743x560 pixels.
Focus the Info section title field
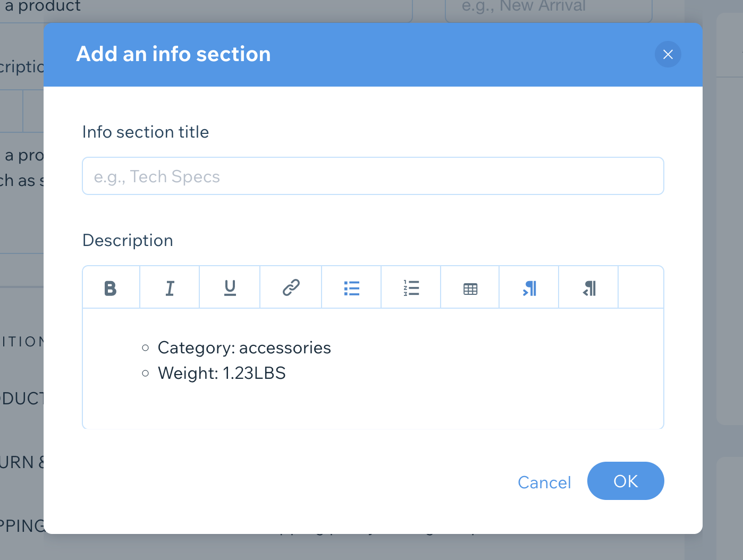[x=373, y=176]
